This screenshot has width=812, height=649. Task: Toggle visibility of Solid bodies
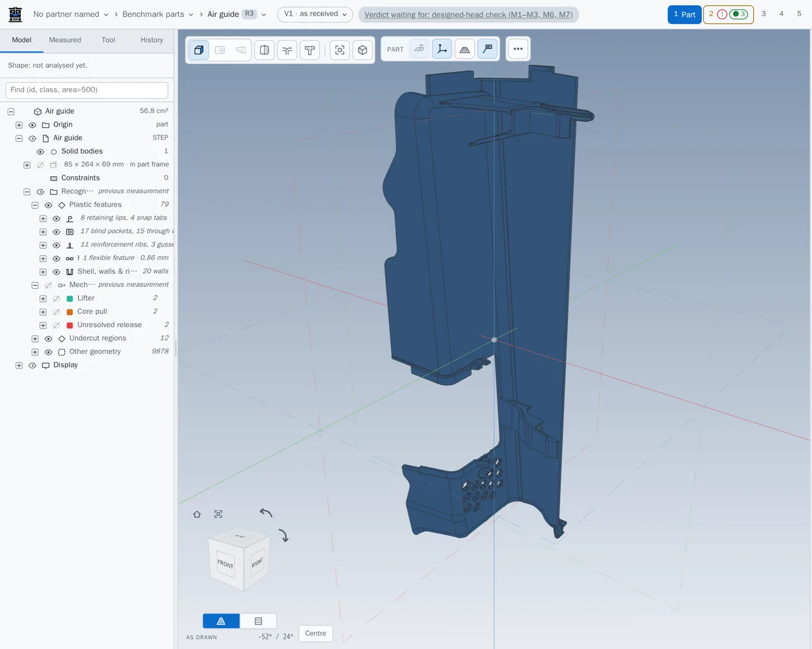41,151
